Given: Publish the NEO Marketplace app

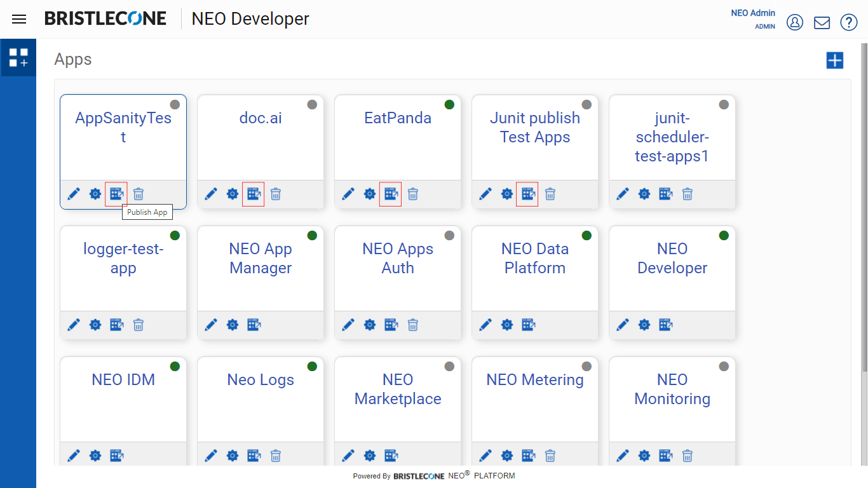Looking at the screenshot, I should pos(391,456).
